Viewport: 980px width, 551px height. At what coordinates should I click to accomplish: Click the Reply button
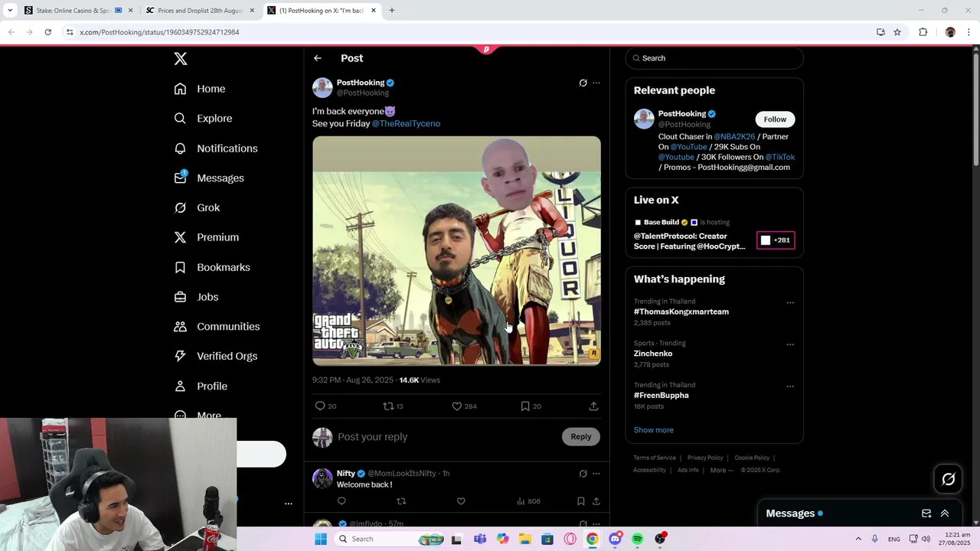[x=581, y=437]
